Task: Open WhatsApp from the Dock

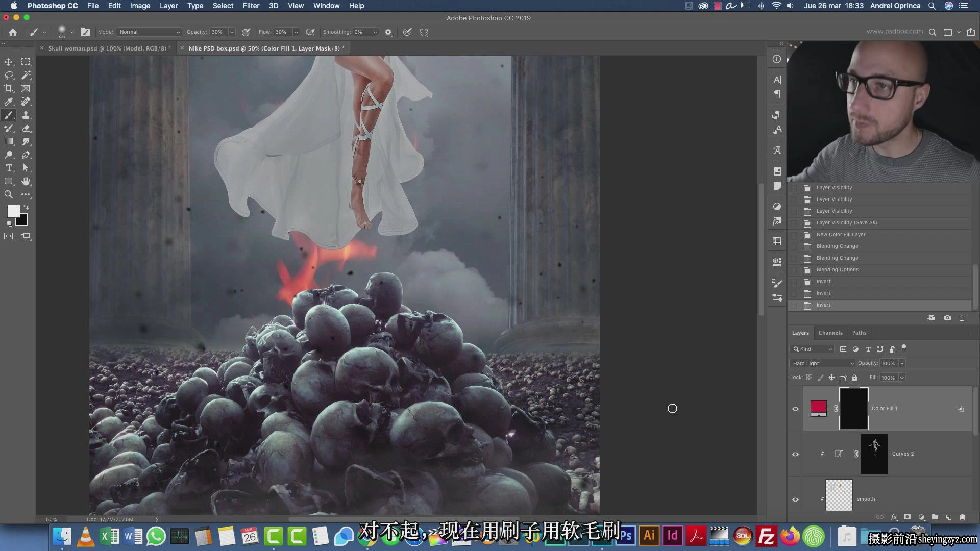Action: coord(156,536)
